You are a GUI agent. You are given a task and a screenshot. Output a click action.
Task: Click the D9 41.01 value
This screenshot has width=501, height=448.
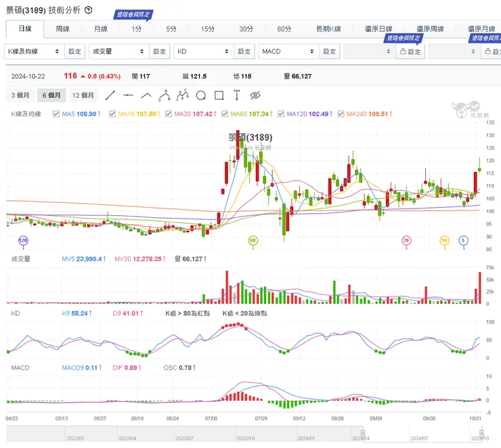point(128,313)
